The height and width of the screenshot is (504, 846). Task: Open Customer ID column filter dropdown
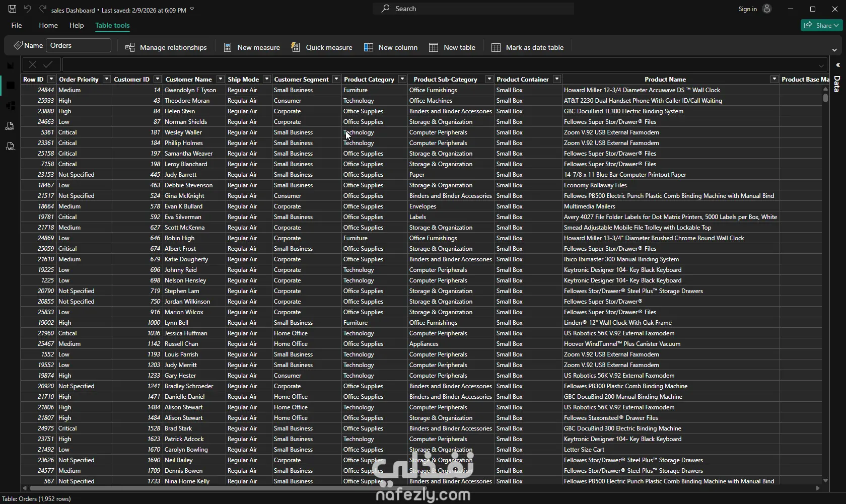pos(157,79)
